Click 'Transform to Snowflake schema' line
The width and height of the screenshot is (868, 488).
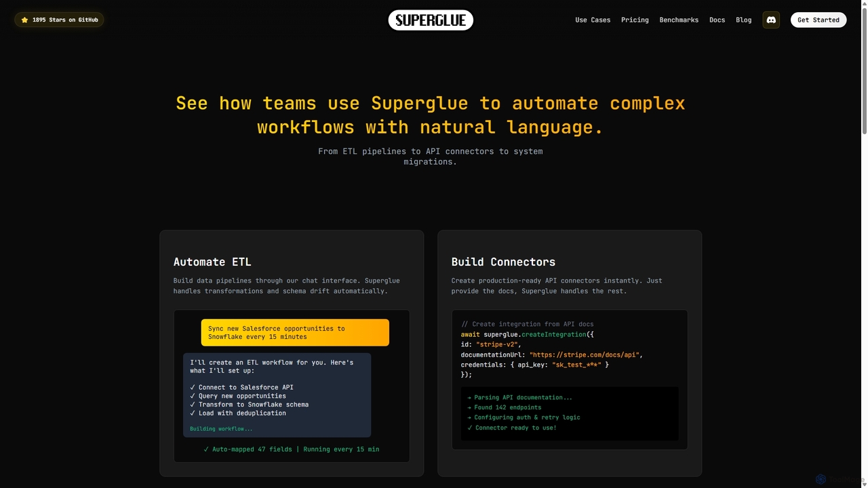(x=249, y=405)
